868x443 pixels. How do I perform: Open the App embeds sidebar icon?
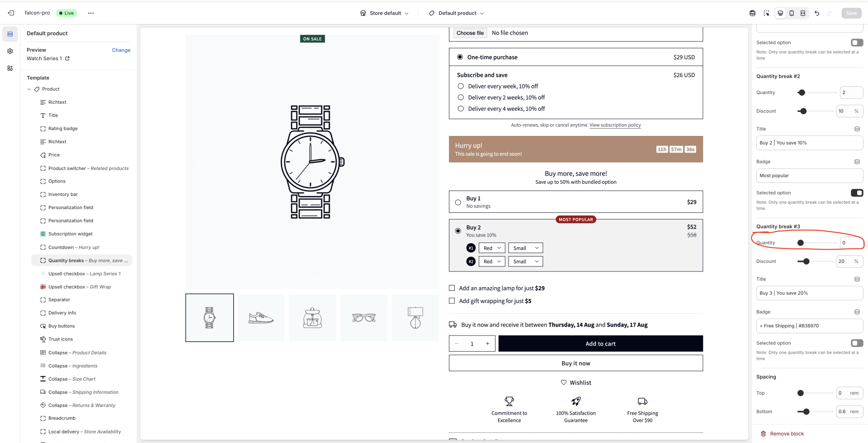[x=10, y=68]
